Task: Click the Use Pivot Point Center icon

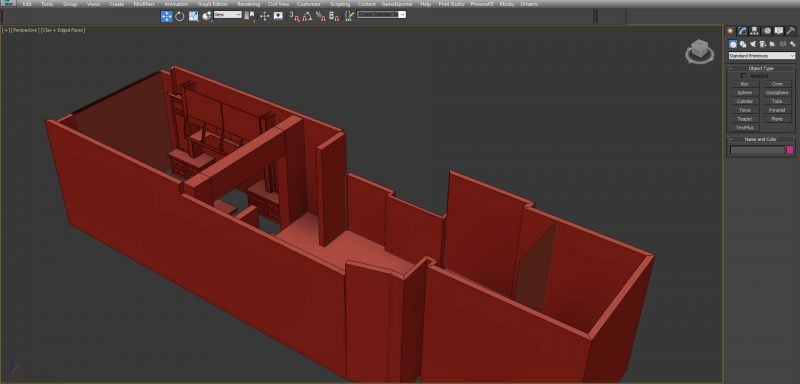Action: tap(250, 16)
